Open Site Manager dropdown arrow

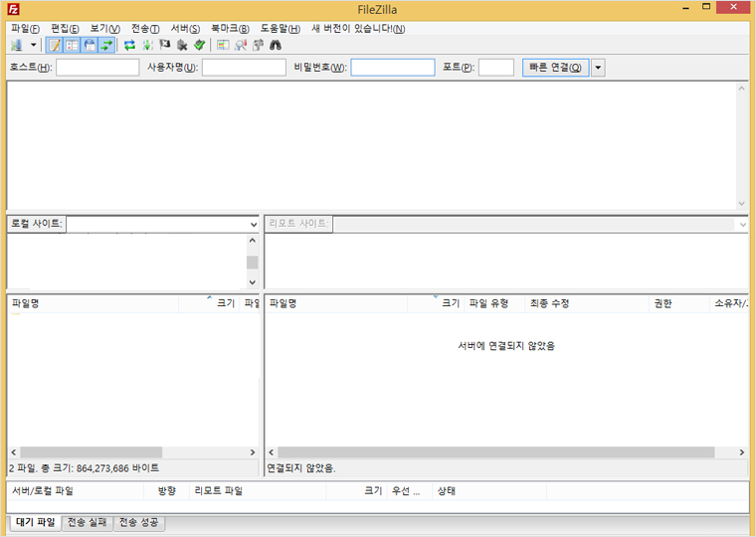[33, 45]
